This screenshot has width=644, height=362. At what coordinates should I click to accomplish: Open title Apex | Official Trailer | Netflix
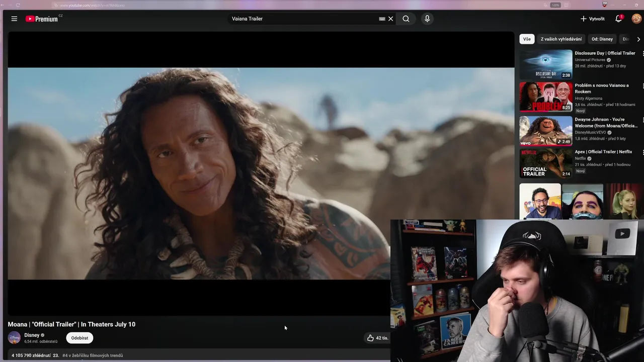[603, 151]
